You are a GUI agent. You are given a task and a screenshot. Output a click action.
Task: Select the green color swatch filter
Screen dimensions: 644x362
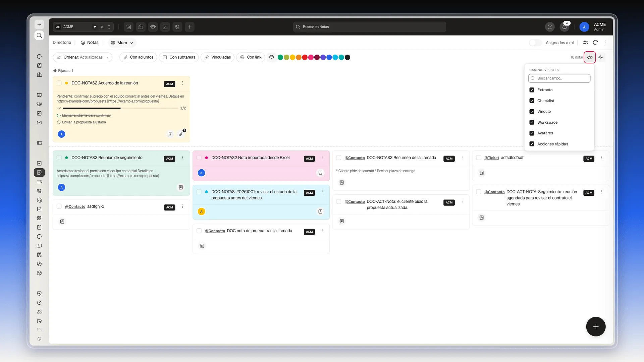280,57
